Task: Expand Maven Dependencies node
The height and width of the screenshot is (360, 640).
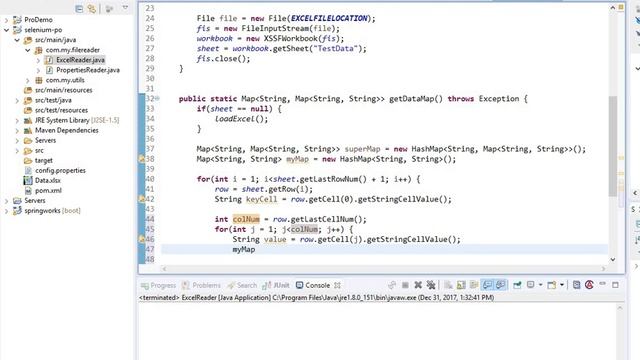Action: (x=17, y=130)
